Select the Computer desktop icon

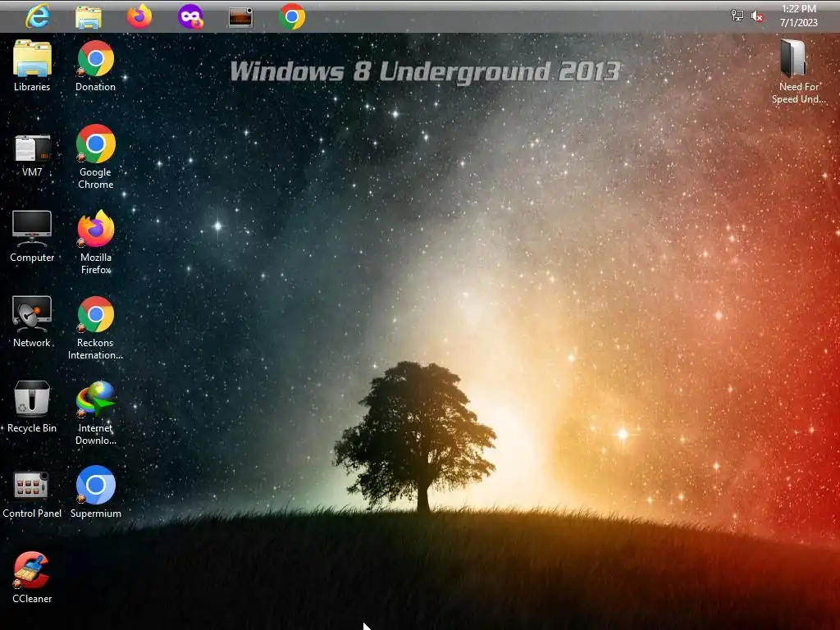32,236
